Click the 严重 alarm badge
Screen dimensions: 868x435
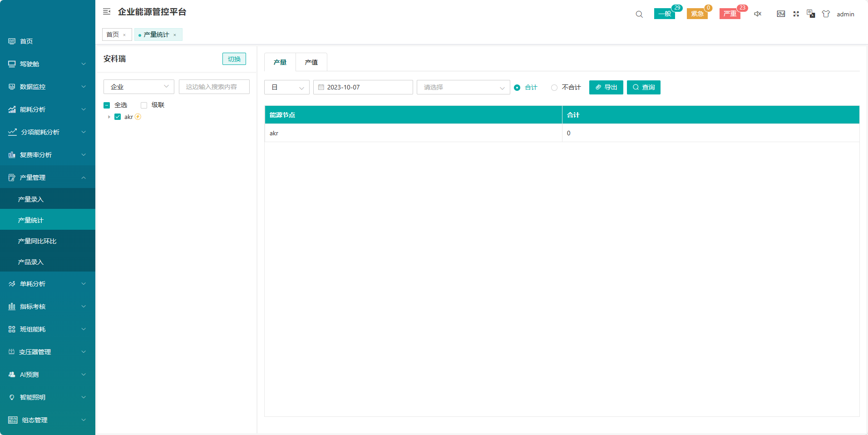[730, 14]
